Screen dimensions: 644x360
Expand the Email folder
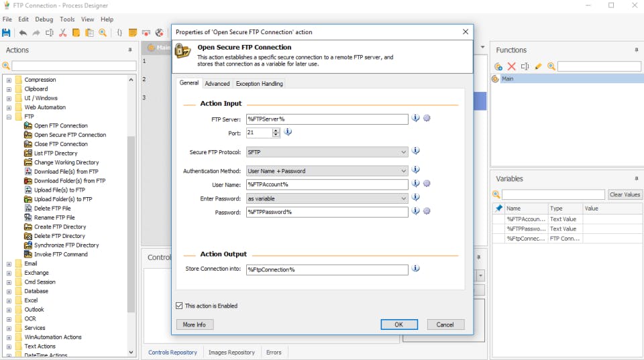coord(9,264)
